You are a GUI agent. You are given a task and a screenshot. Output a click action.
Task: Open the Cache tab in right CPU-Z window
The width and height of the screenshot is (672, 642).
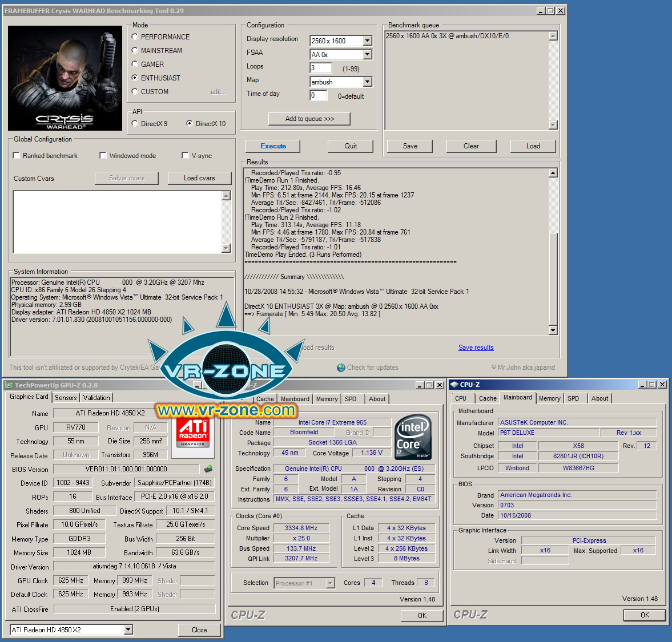point(488,398)
